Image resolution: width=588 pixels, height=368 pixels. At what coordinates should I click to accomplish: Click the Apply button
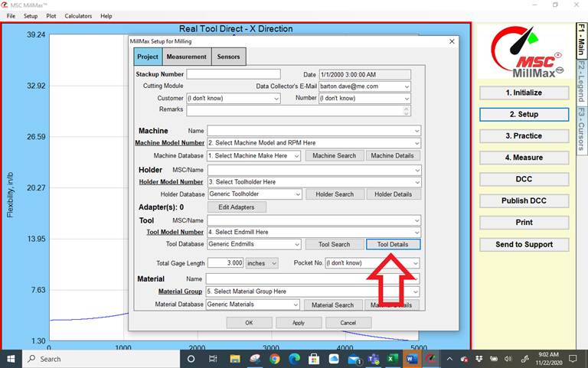tap(299, 323)
